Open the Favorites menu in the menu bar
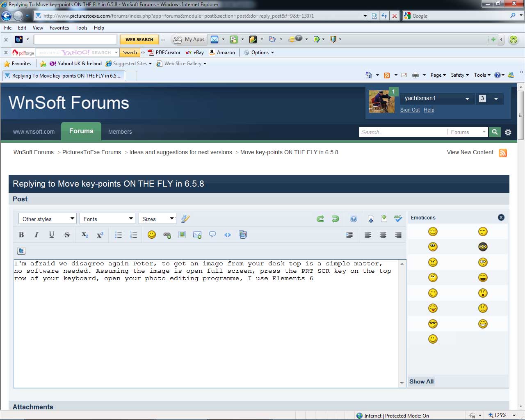 click(x=59, y=28)
